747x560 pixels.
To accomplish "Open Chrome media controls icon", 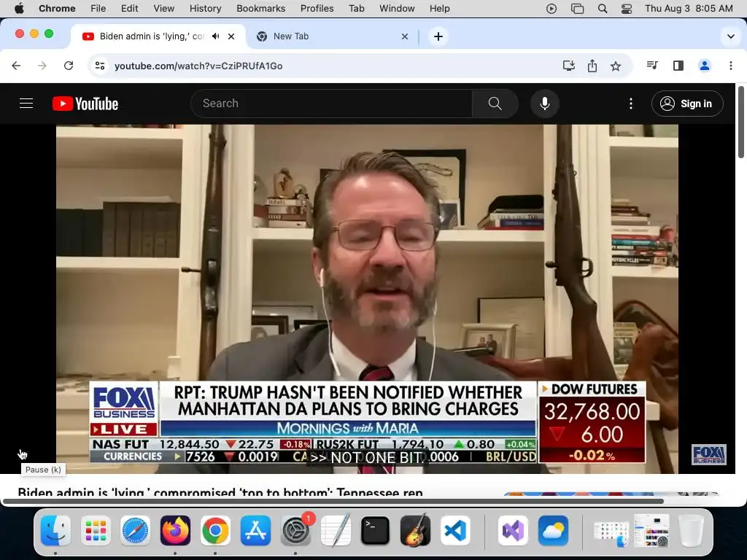I will pyautogui.click(x=652, y=66).
